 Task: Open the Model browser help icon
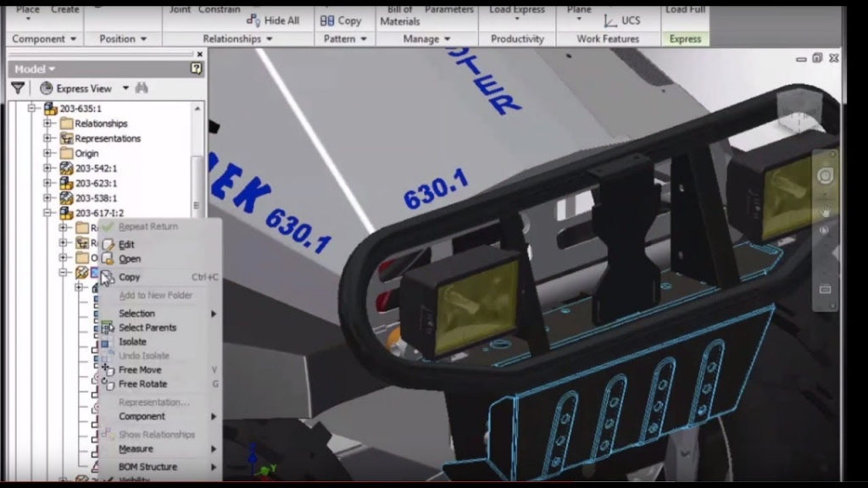coord(197,69)
